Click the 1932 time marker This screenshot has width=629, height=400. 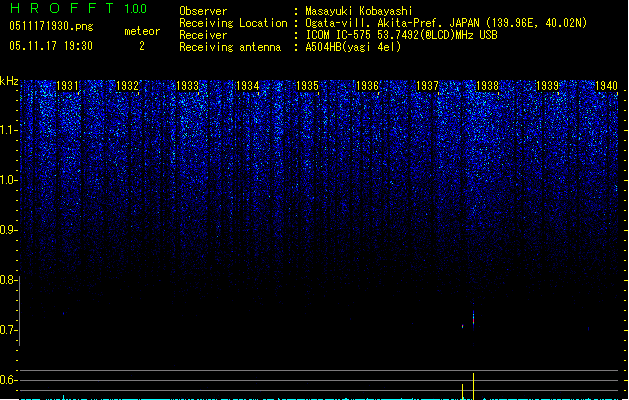(x=127, y=85)
